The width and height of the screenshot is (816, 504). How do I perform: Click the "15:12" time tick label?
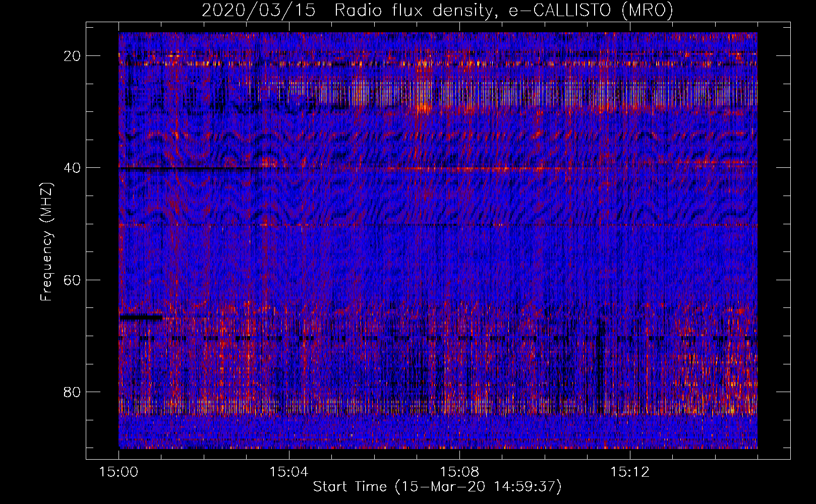(630, 472)
